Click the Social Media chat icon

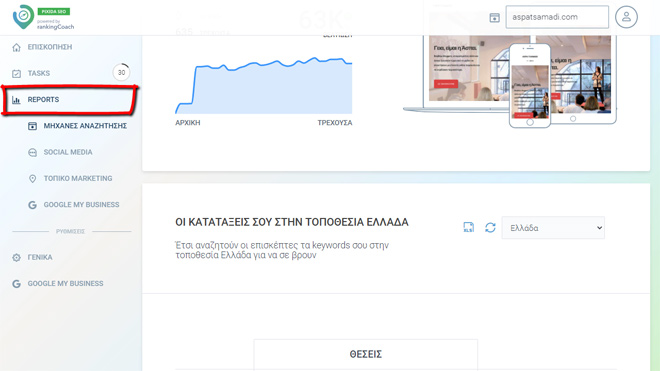[x=32, y=152]
